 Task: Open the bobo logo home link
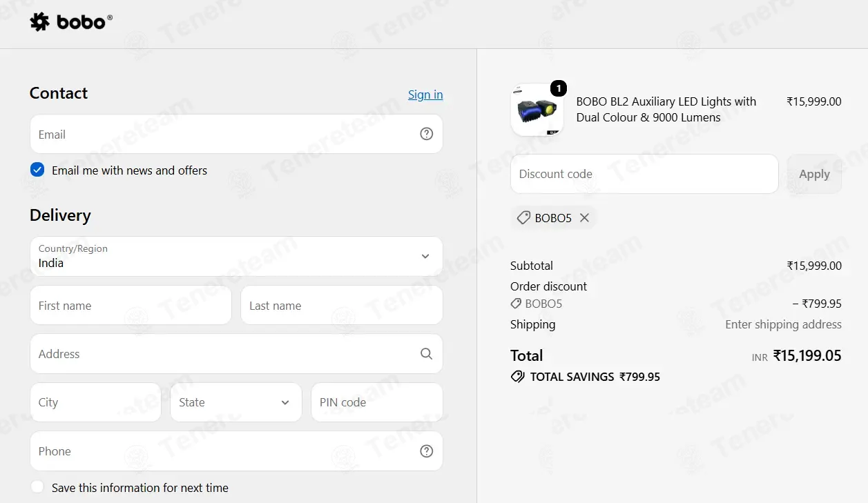(x=71, y=22)
